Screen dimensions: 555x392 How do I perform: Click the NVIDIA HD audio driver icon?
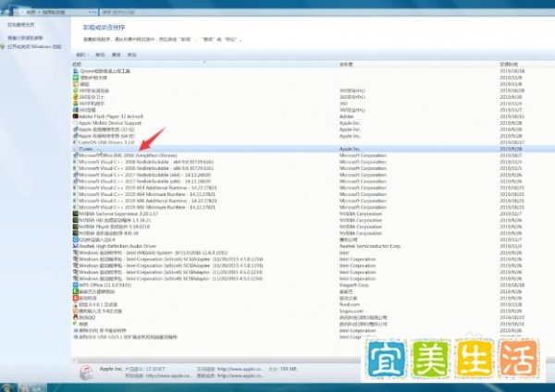[x=76, y=220]
